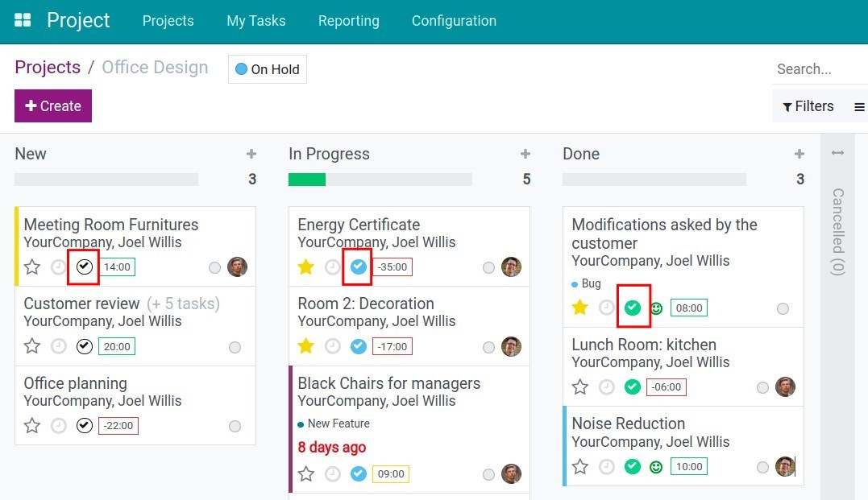The width and height of the screenshot is (868, 500).
Task: Click green checkmark on Lunch Room: kitchen
Action: [x=633, y=387]
